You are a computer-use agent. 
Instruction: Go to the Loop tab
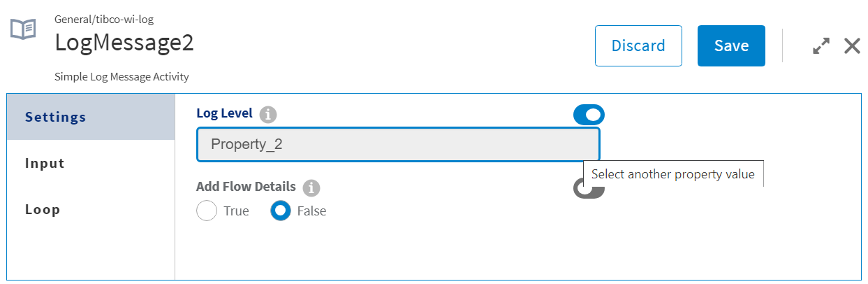(x=43, y=209)
